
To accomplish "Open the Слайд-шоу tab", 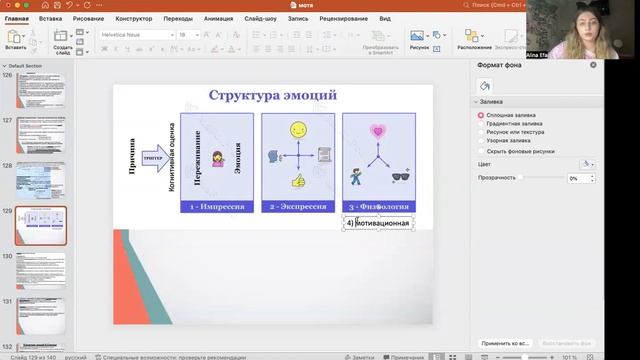I will coord(260,19).
